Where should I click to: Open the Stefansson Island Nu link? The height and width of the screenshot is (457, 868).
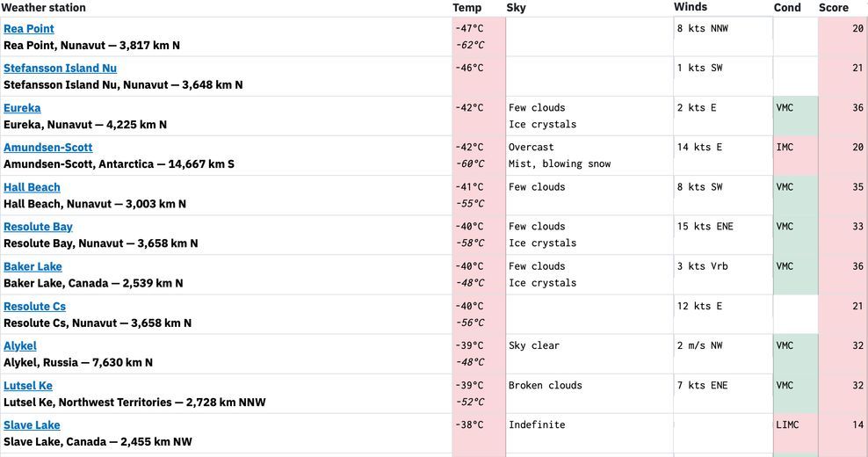coord(60,69)
